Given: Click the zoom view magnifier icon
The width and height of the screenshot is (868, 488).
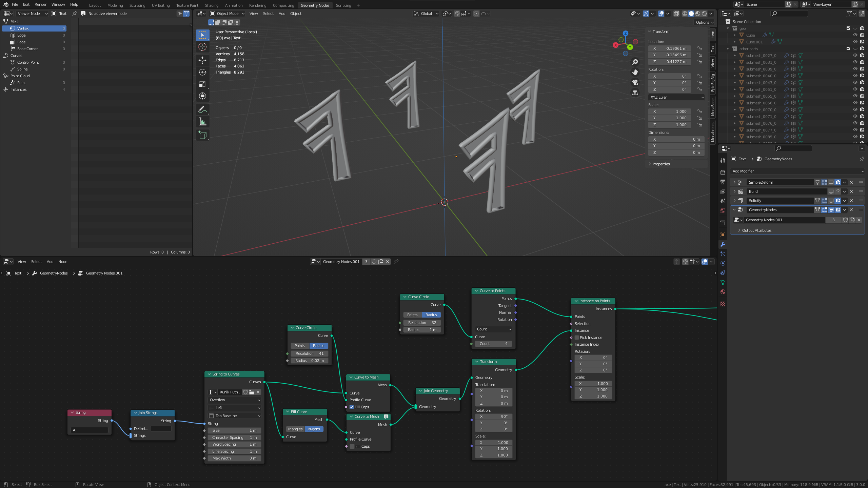Looking at the screenshot, I should click(635, 62).
